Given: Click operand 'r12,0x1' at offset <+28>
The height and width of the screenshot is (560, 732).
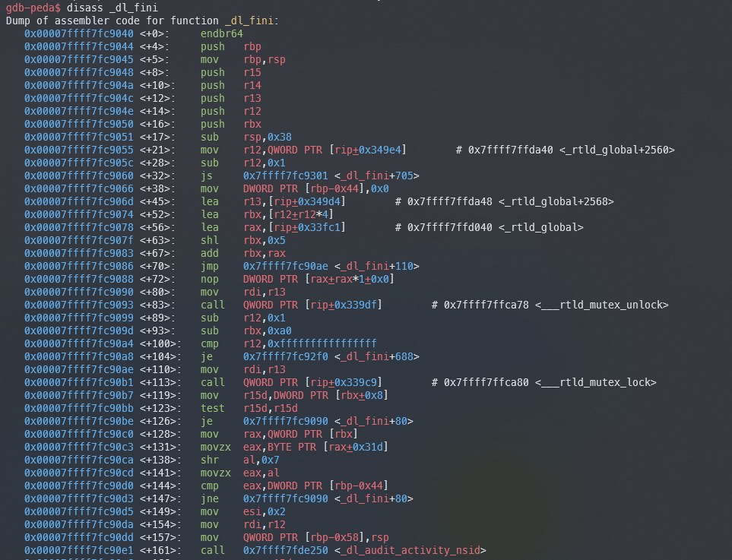Looking at the screenshot, I should point(265,163).
